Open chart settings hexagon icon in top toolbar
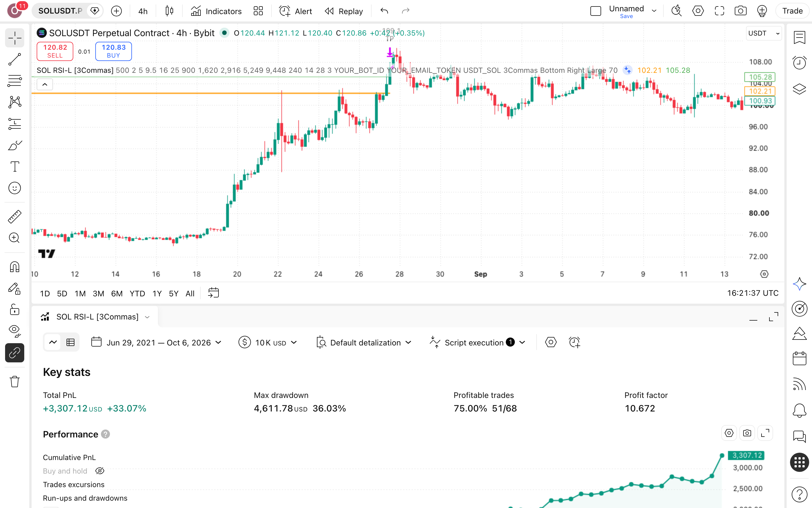The width and height of the screenshot is (812, 508). point(698,11)
